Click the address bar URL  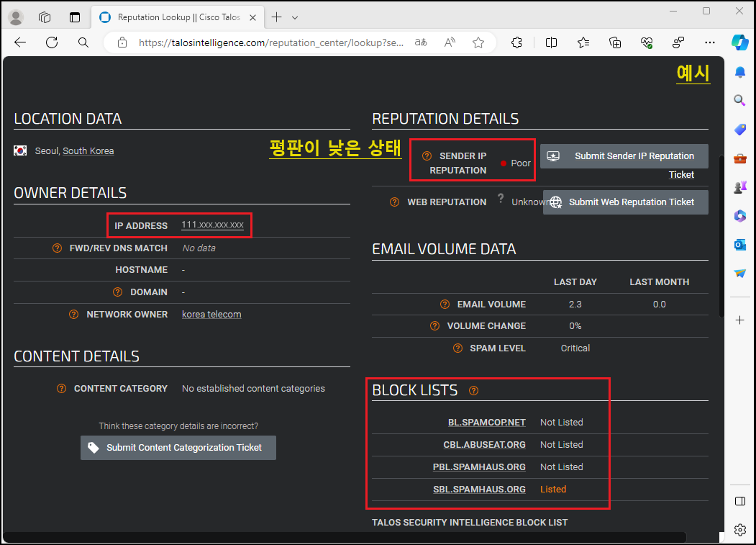click(271, 42)
